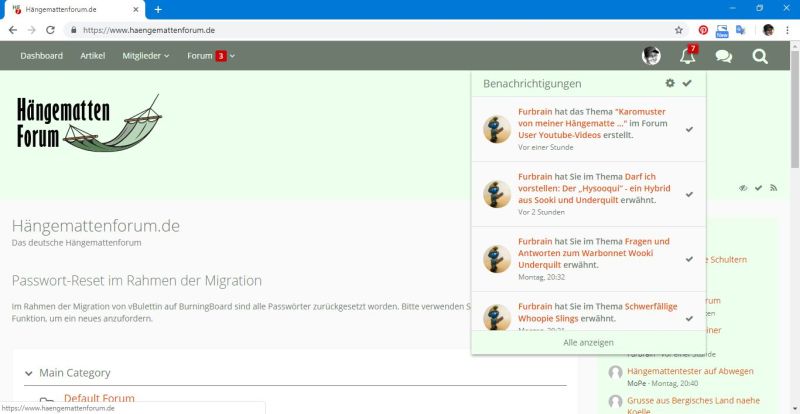Open Artikel in navigation bar

[x=99, y=56]
